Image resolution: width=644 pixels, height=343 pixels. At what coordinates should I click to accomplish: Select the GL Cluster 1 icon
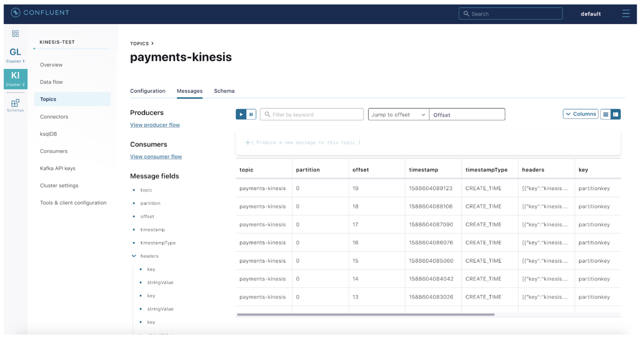pos(15,55)
